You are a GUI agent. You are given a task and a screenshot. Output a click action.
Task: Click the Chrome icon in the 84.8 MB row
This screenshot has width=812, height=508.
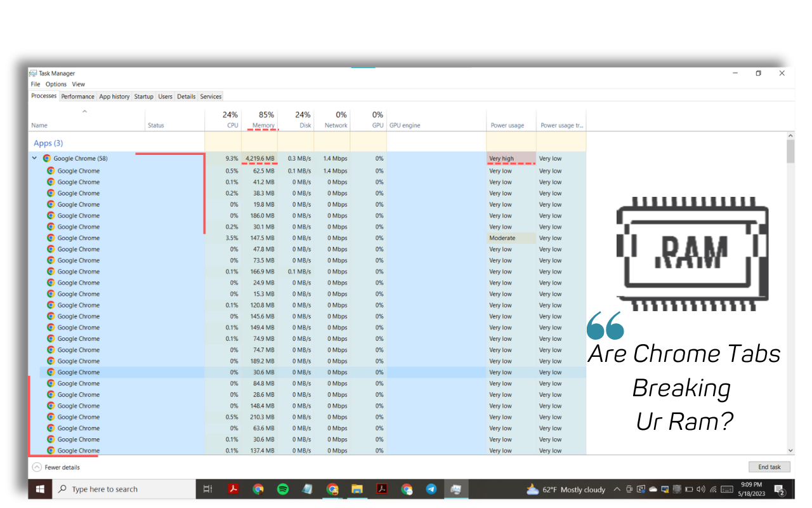tap(51, 384)
